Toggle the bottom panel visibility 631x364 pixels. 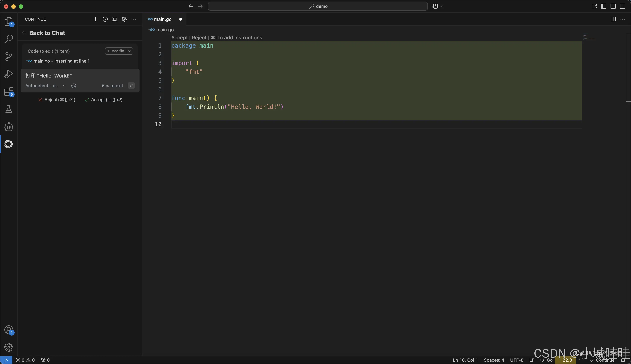coord(613,6)
